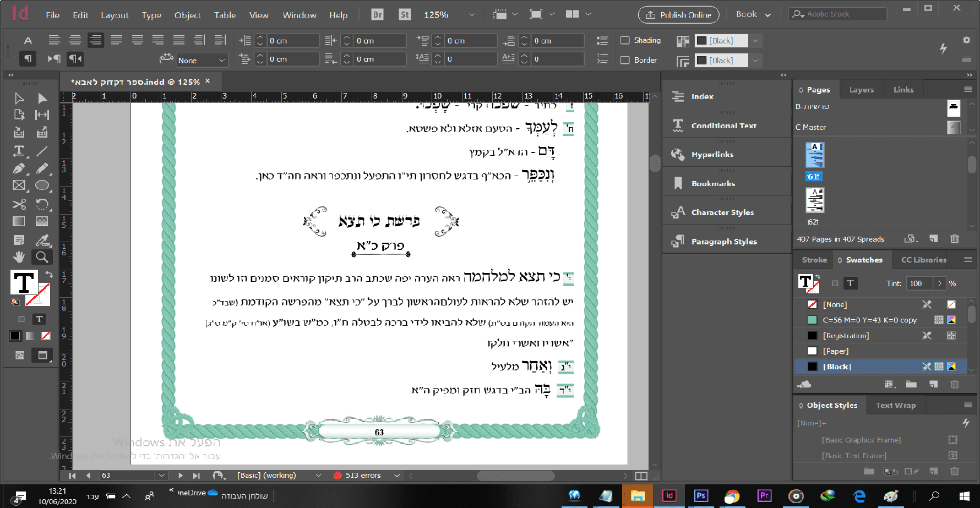The height and width of the screenshot is (508, 980).
Task: Create new page in Pages panel
Action: point(933,238)
